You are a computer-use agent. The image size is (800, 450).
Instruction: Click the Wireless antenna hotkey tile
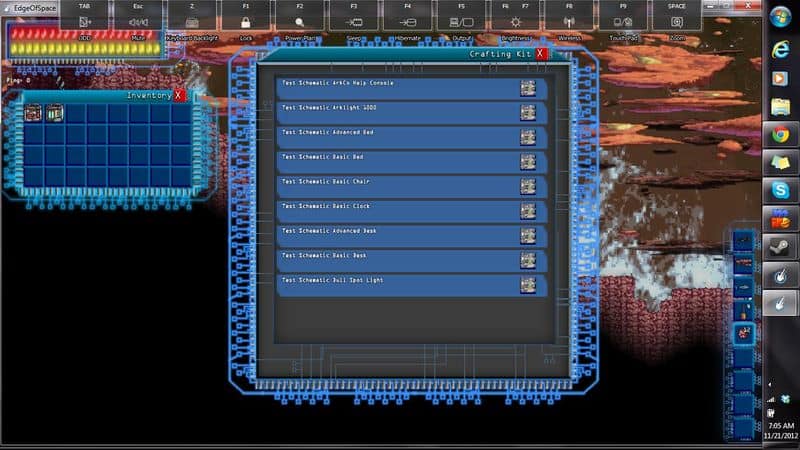coord(569,21)
